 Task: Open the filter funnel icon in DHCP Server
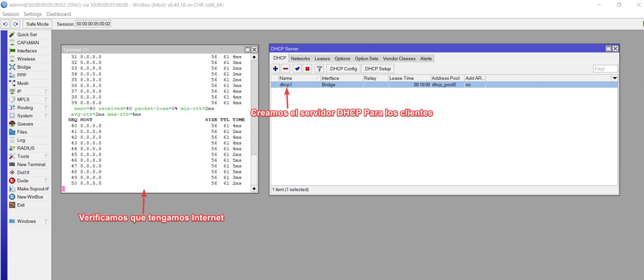pos(319,69)
